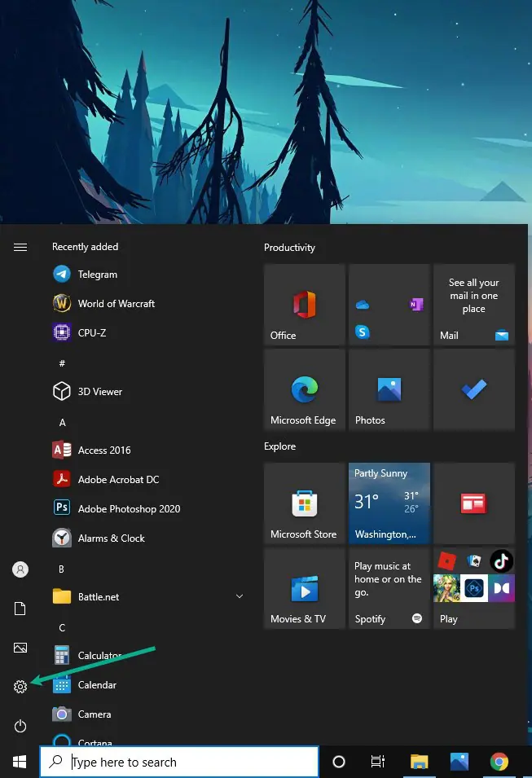Open the Washington weather tile

tap(389, 503)
